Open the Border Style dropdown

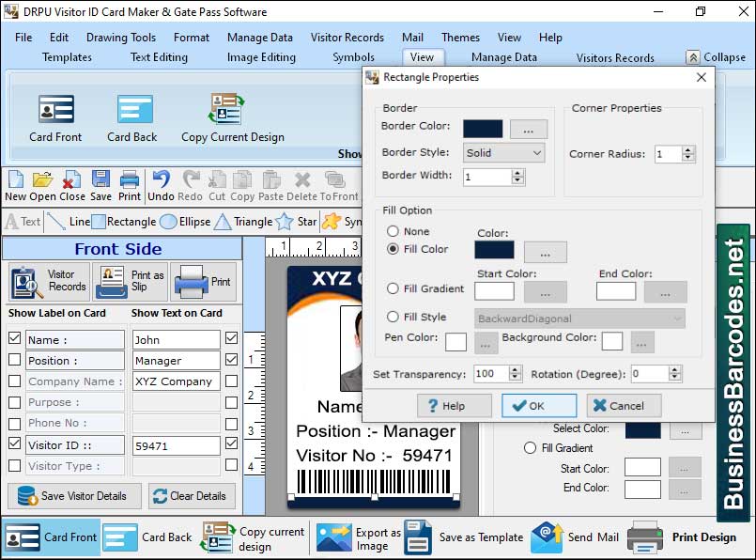click(x=503, y=151)
